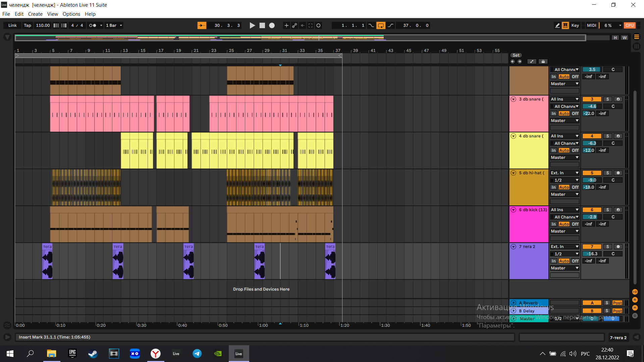Toggle track activator 5 on hi-hat track
This screenshot has height=362, width=644.
coord(592,173)
